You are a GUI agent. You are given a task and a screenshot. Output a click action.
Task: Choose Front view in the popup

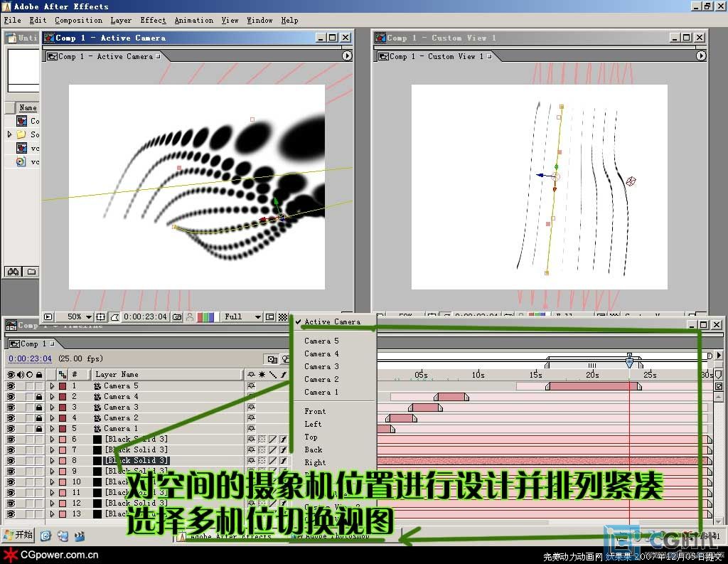(x=315, y=411)
